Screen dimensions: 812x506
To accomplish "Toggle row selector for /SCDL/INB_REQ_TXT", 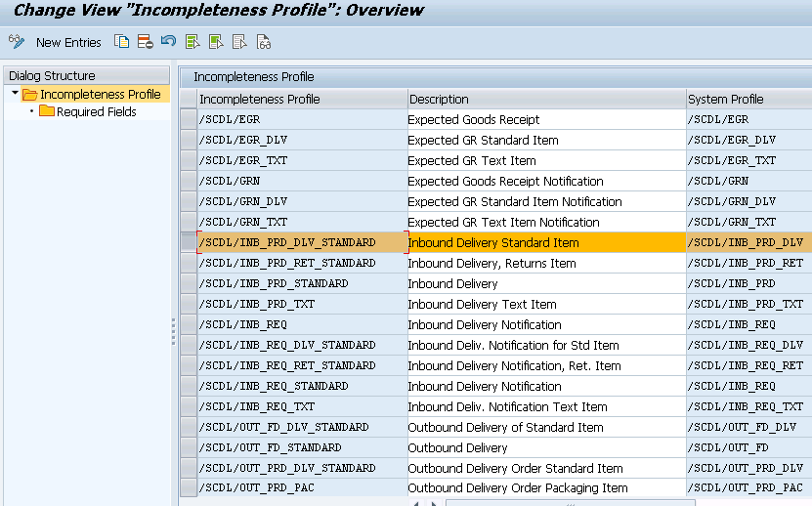I will (188, 406).
